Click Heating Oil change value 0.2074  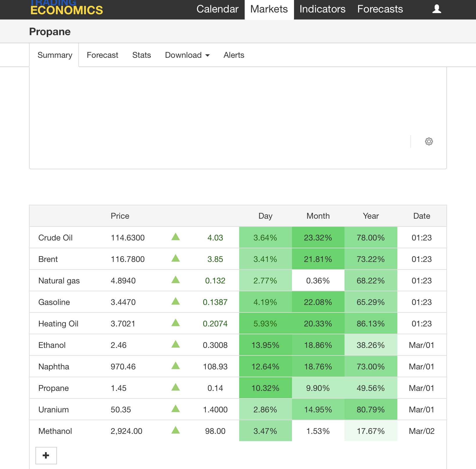[x=215, y=324]
